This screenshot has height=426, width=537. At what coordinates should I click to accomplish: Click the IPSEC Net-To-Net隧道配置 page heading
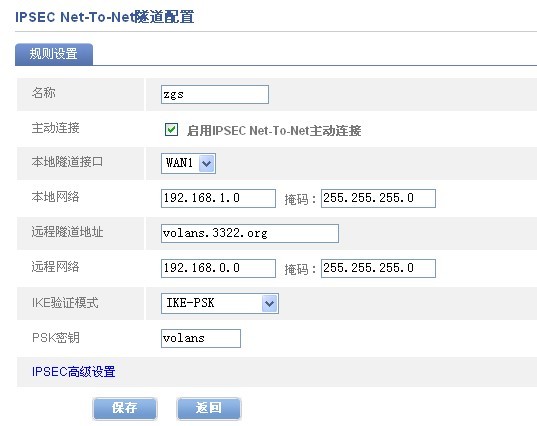click(104, 17)
